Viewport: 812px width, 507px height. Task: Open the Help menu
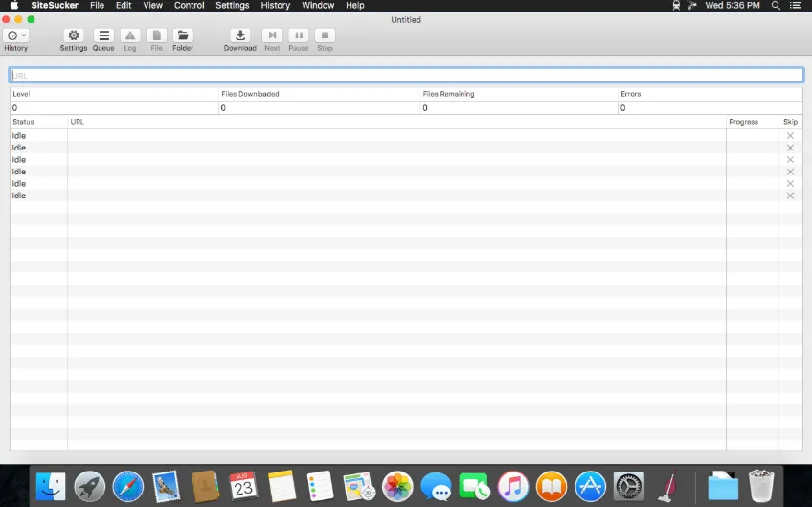[355, 5]
